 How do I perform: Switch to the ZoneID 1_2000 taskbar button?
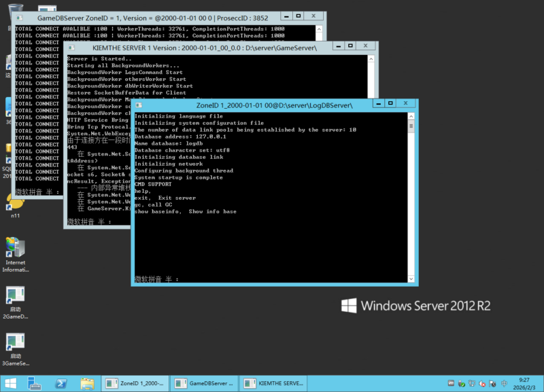pos(134,383)
